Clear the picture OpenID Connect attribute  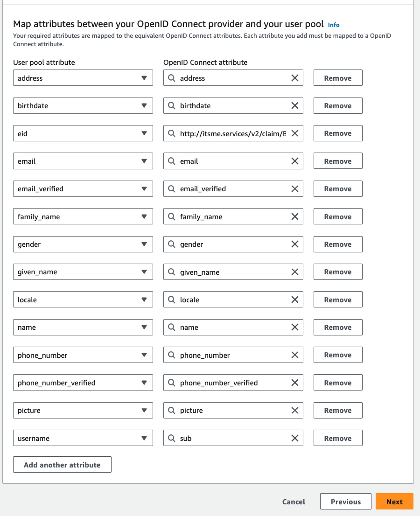tap(294, 410)
